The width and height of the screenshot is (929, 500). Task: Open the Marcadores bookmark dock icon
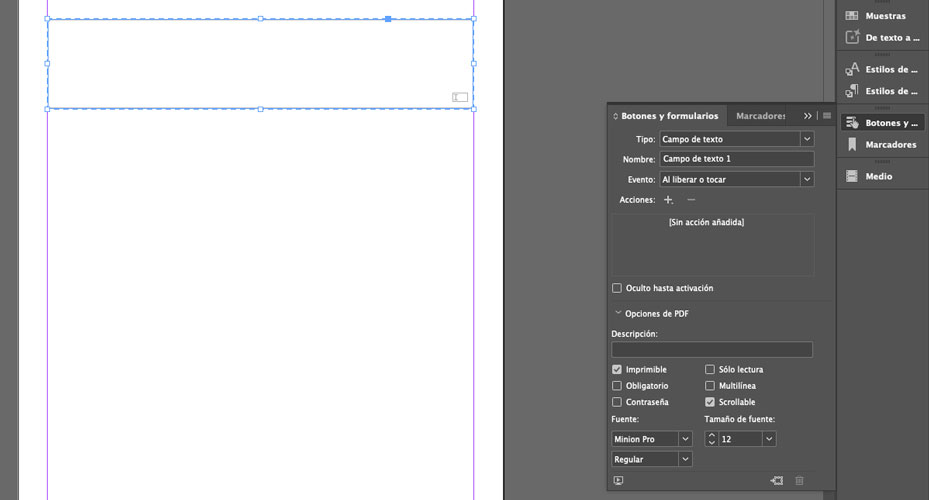click(851, 145)
